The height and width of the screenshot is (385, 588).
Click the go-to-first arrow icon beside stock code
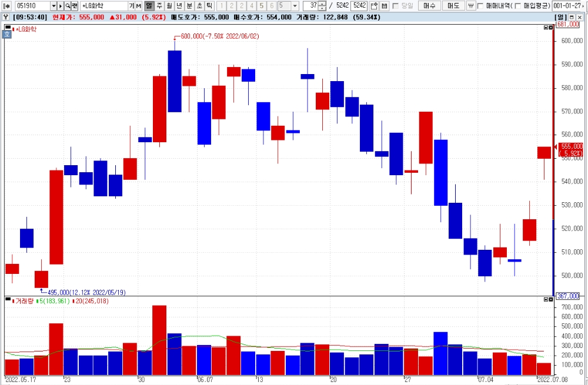(6, 6)
